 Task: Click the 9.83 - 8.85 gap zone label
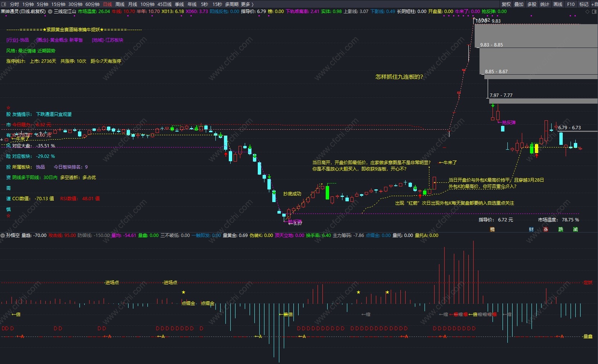(x=491, y=45)
